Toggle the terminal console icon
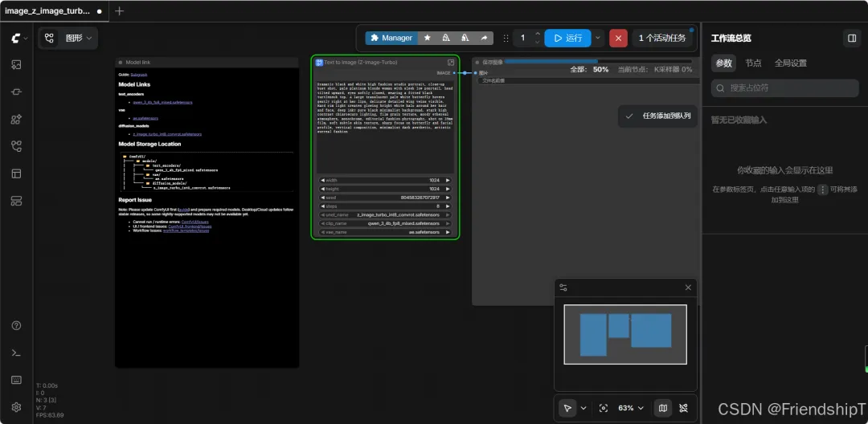The width and height of the screenshot is (868, 424). (x=16, y=353)
